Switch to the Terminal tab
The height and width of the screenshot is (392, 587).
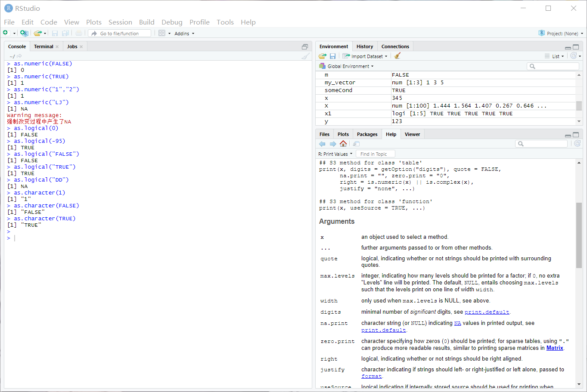[43, 46]
